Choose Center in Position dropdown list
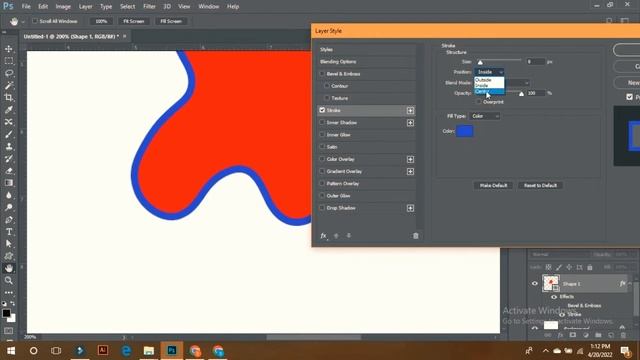The width and height of the screenshot is (640, 360). [x=489, y=91]
